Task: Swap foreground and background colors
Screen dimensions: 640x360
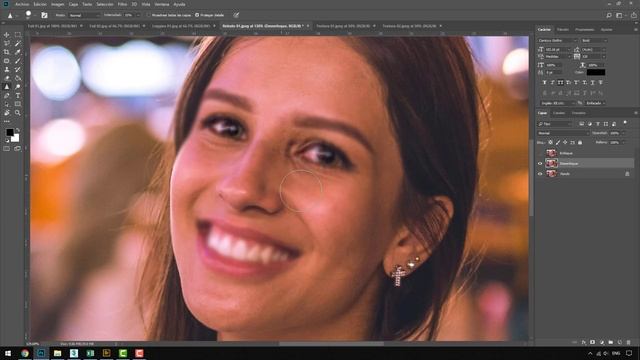Action: coord(18,130)
